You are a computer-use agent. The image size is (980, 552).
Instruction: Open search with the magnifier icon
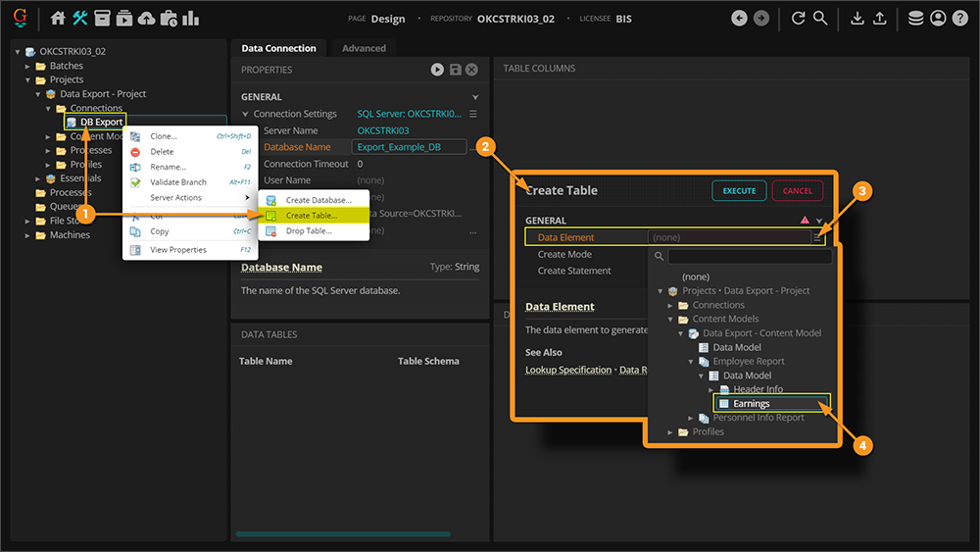pos(820,18)
